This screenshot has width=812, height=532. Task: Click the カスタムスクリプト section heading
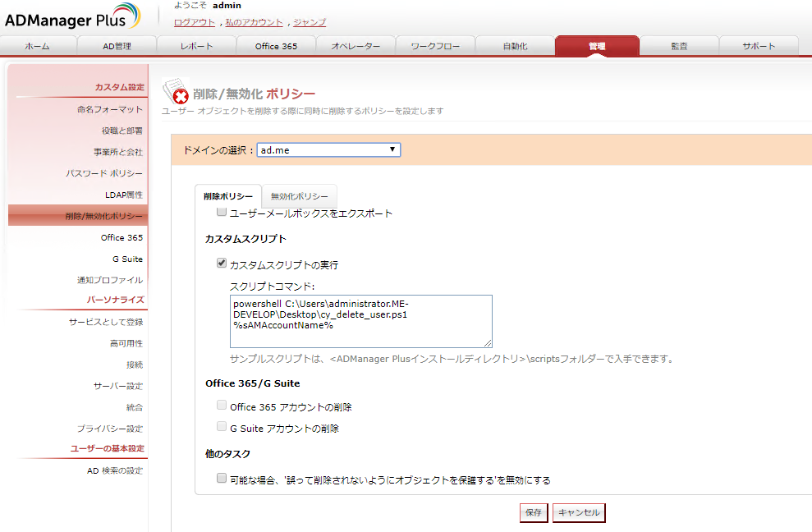(245, 239)
